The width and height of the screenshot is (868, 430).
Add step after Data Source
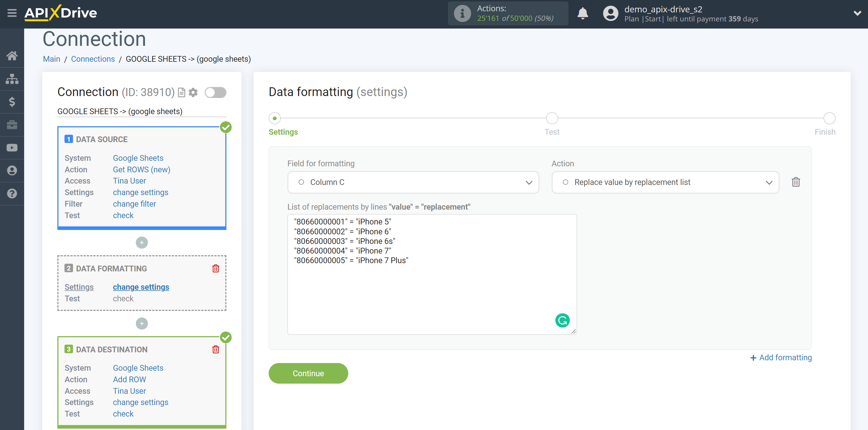click(142, 243)
